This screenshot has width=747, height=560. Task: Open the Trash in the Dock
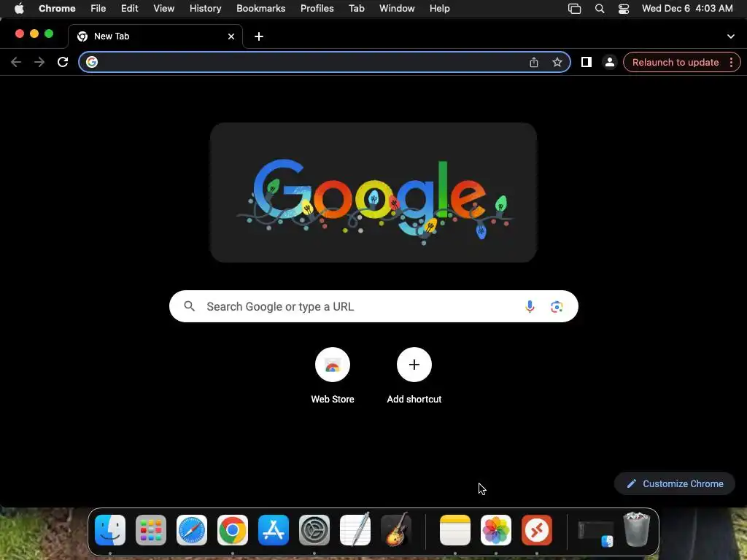pos(636,529)
